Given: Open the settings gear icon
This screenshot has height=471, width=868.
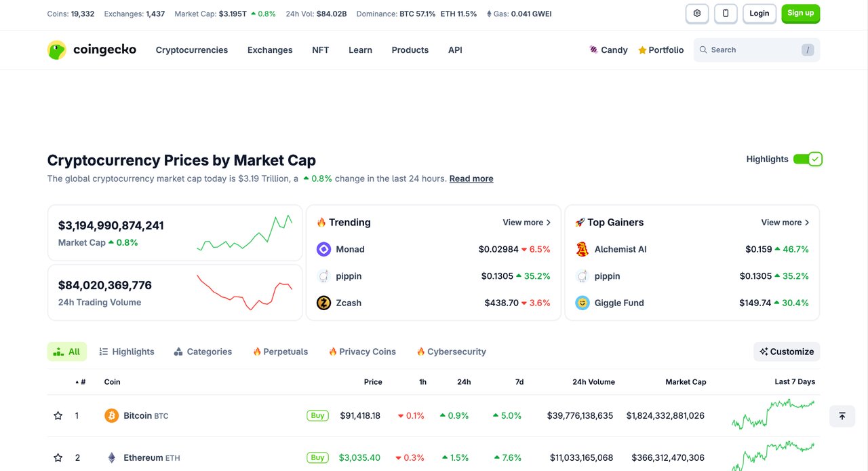Looking at the screenshot, I should pyautogui.click(x=697, y=14).
